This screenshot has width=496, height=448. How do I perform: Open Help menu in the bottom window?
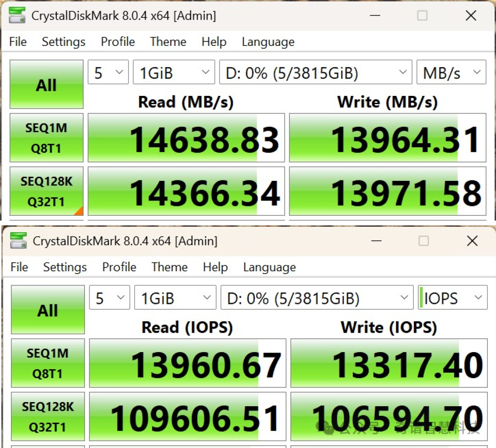click(215, 267)
